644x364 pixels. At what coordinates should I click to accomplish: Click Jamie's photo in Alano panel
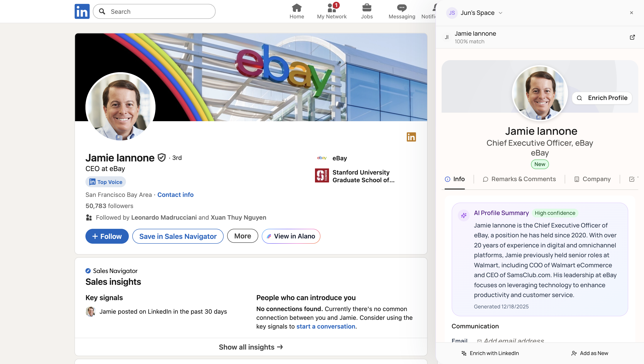click(x=540, y=93)
